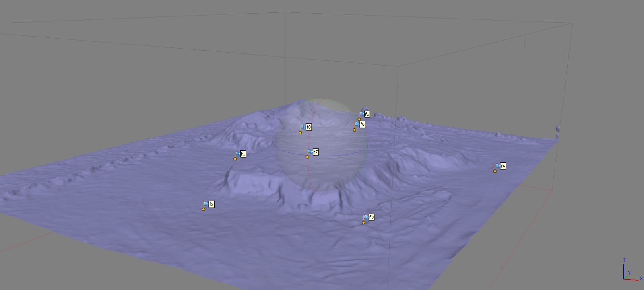Click the blue flag icon of marker f1
The width and height of the screenshot is (644, 290).
238,154
